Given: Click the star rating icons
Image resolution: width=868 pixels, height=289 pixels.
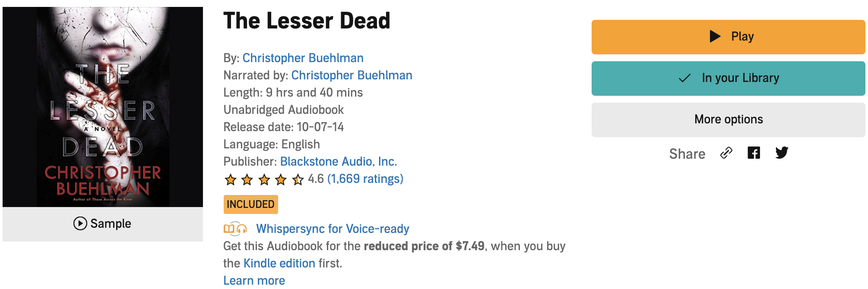Looking at the screenshot, I should click(x=264, y=179).
